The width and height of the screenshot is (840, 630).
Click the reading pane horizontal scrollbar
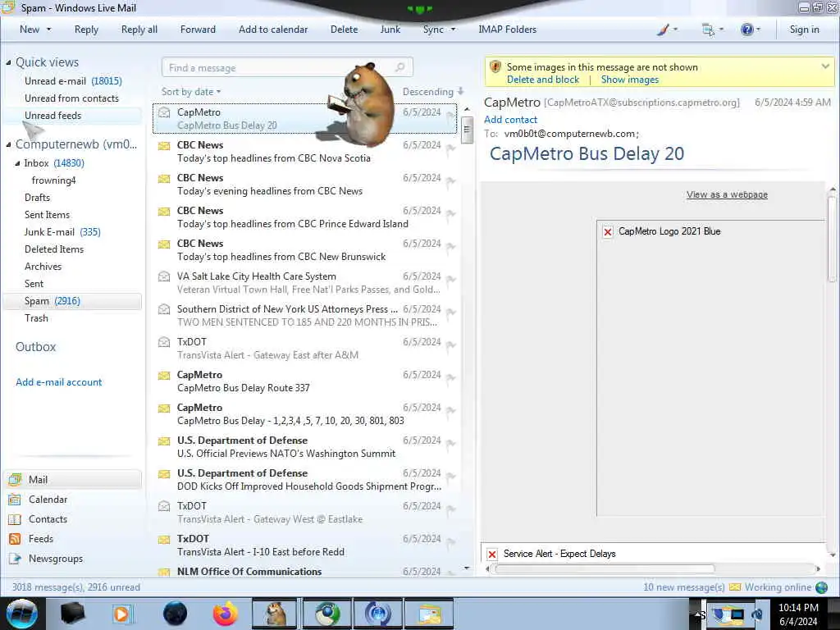coord(605,569)
